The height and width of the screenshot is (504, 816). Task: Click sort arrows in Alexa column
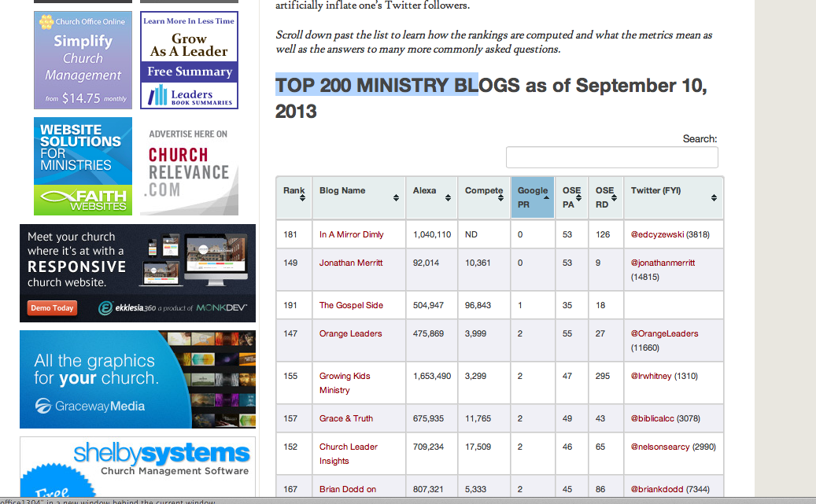448,198
